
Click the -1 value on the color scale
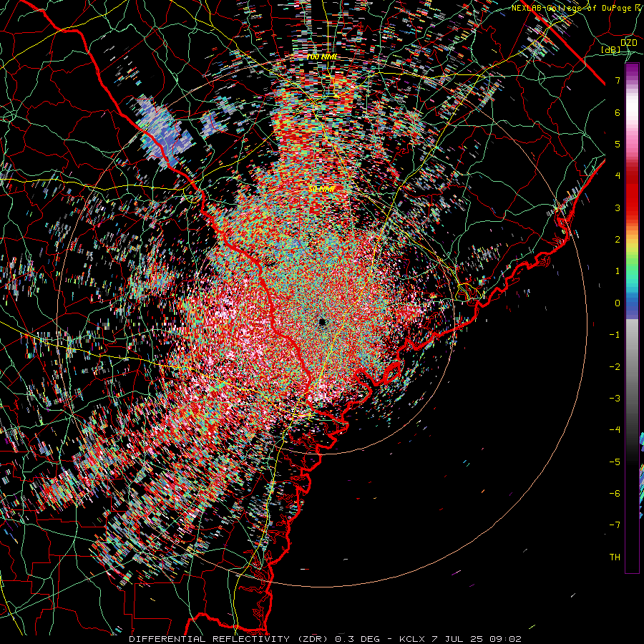(615, 335)
